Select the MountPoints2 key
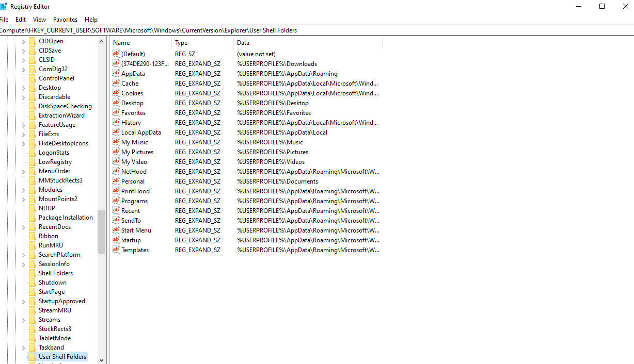 (58, 199)
